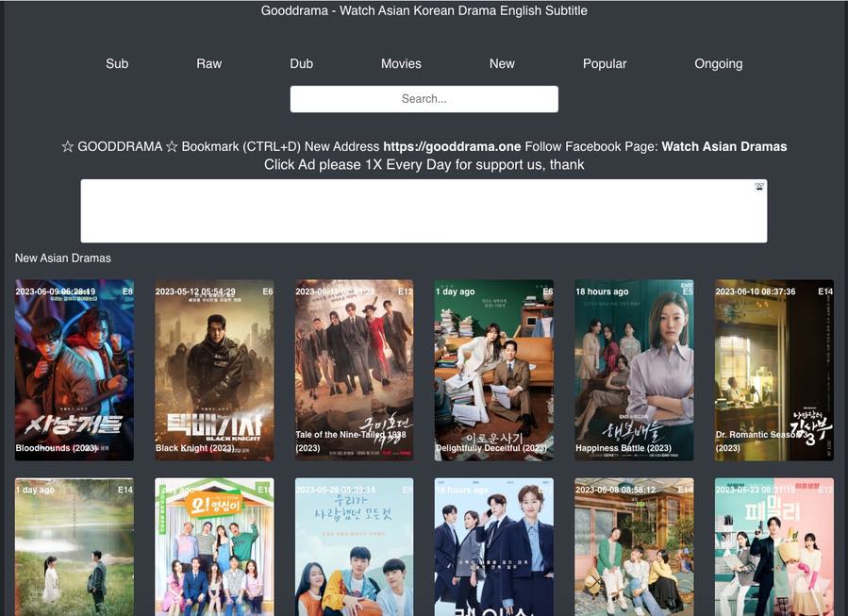This screenshot has width=848, height=616.
Task: Open the Family drama poster on the right
Action: (x=773, y=547)
